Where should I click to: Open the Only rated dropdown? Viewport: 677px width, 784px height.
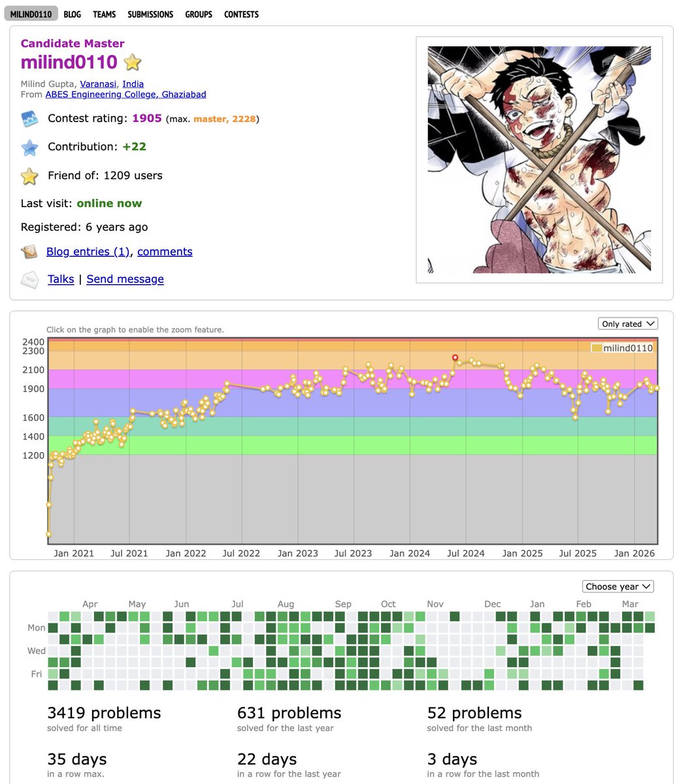point(627,324)
